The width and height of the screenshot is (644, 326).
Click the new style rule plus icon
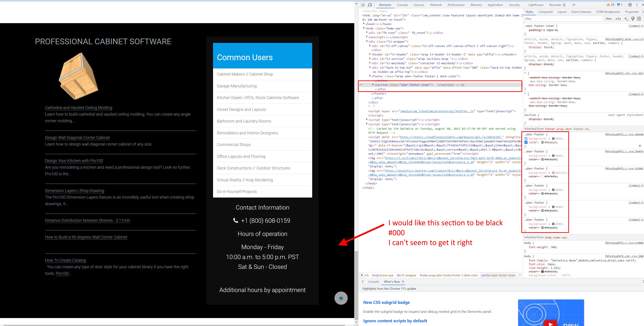[x=626, y=19]
